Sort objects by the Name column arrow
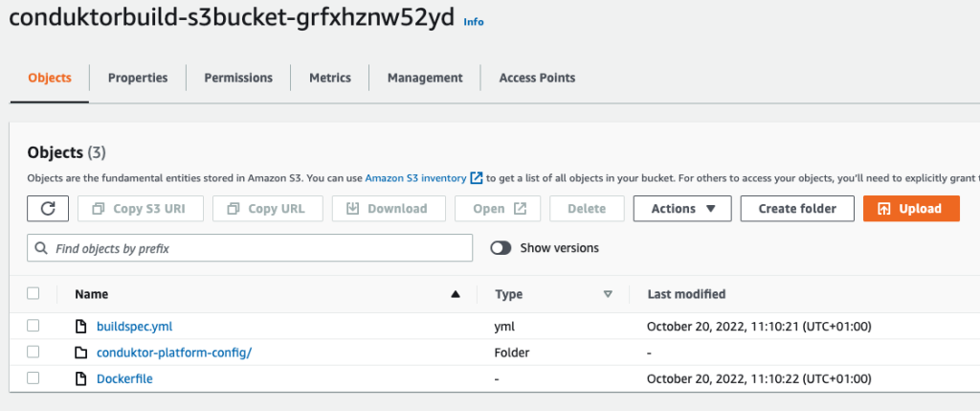The height and width of the screenshot is (411, 980). click(456, 295)
